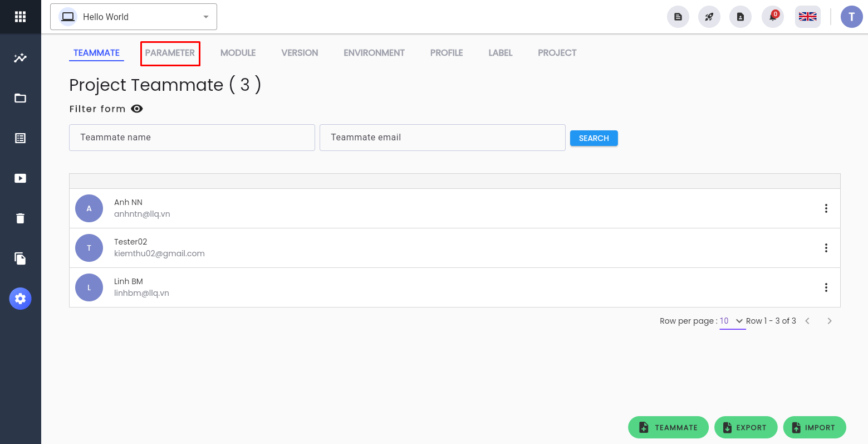Click the kiemthu02@gmail.com email text
This screenshot has height=444, width=868.
click(159, 253)
